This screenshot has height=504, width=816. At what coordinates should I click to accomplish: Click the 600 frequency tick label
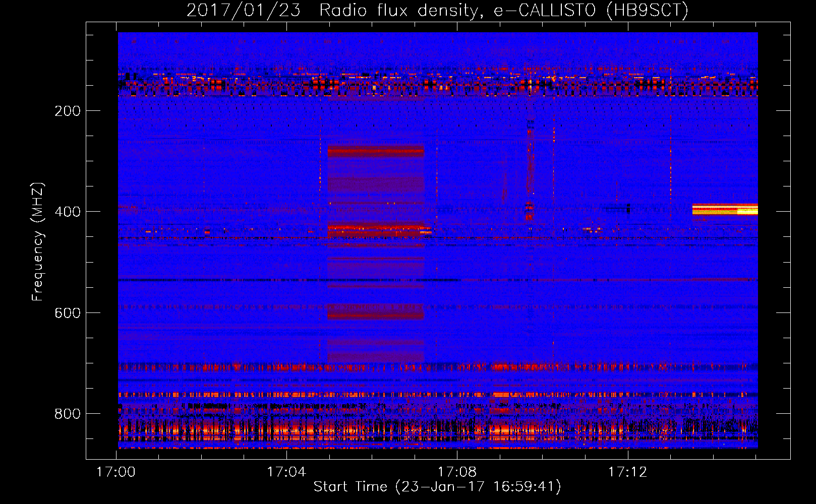pos(68,313)
